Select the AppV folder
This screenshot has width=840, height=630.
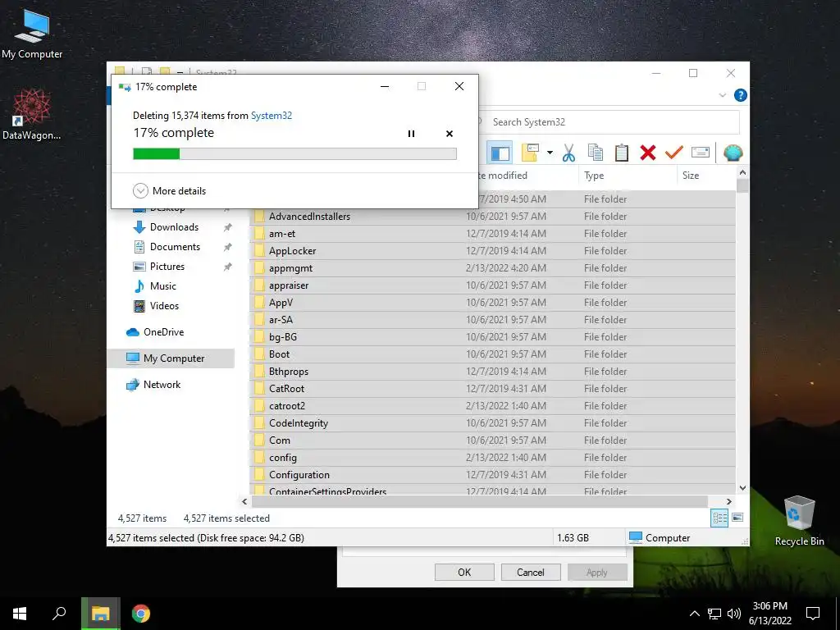[x=492, y=303]
